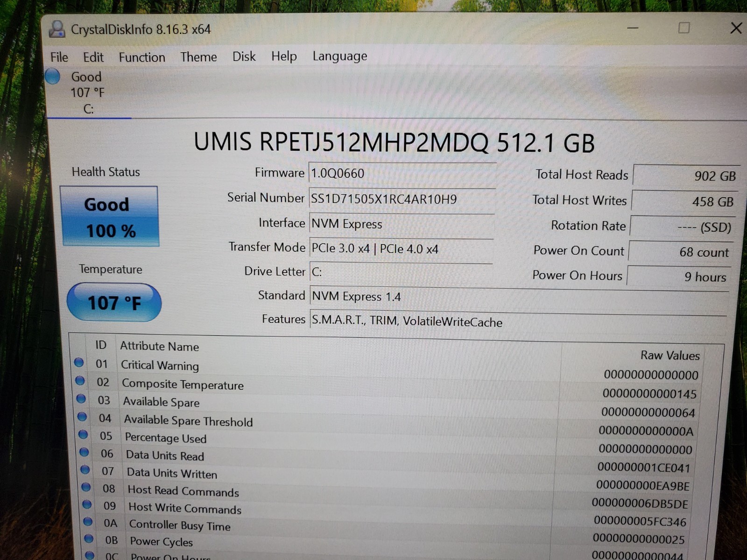Click the blue status dot for ID 06
The image size is (747, 560).
click(84, 452)
